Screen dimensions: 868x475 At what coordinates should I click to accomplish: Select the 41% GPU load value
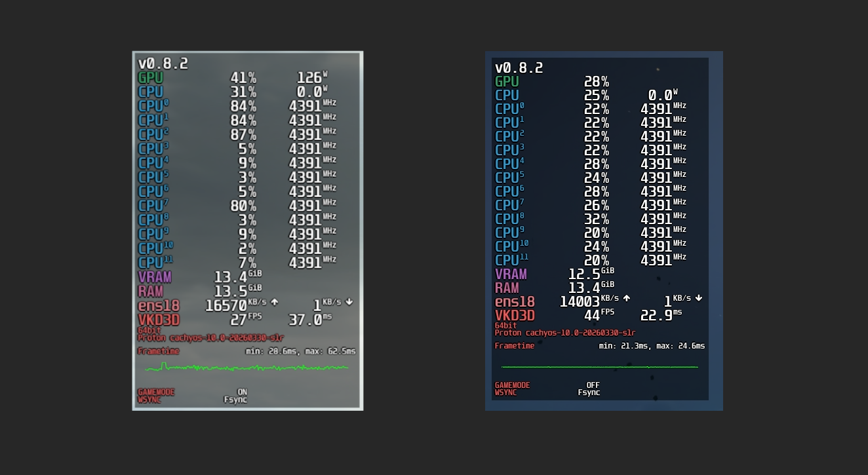(x=243, y=77)
